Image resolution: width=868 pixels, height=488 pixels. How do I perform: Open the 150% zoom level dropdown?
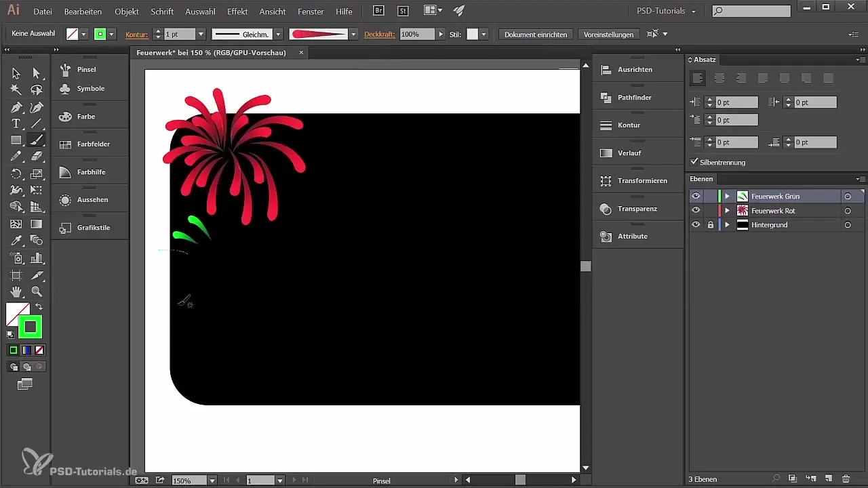point(212,481)
